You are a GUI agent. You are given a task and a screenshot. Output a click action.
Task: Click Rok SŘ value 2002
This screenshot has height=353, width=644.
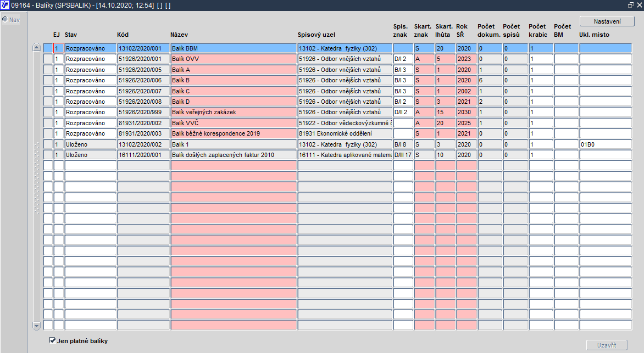point(466,91)
